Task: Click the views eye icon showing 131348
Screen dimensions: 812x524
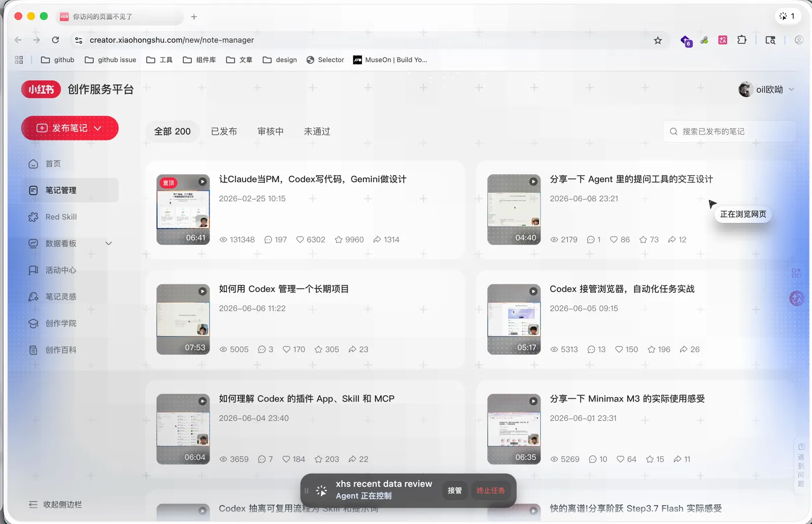Action: (223, 240)
